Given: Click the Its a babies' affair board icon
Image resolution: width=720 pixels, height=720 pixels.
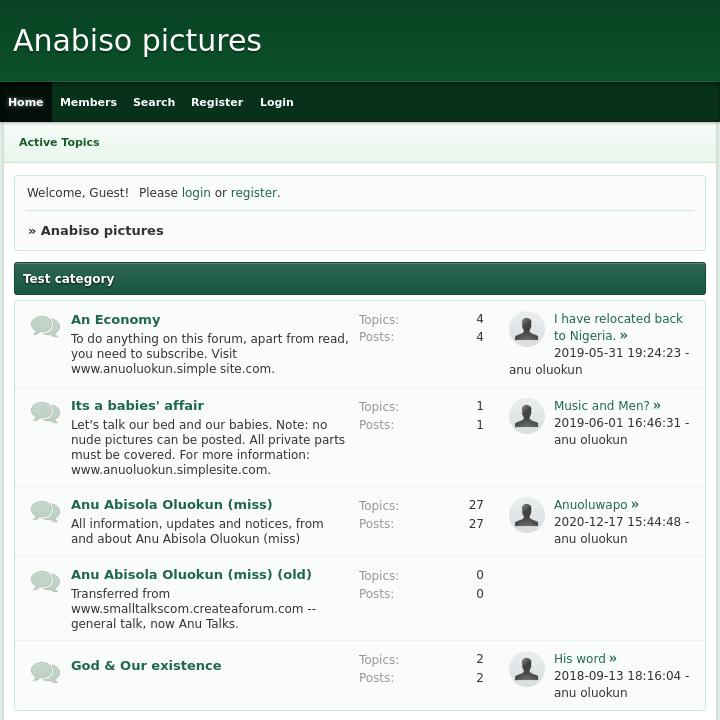Looking at the screenshot, I should coord(45,413).
